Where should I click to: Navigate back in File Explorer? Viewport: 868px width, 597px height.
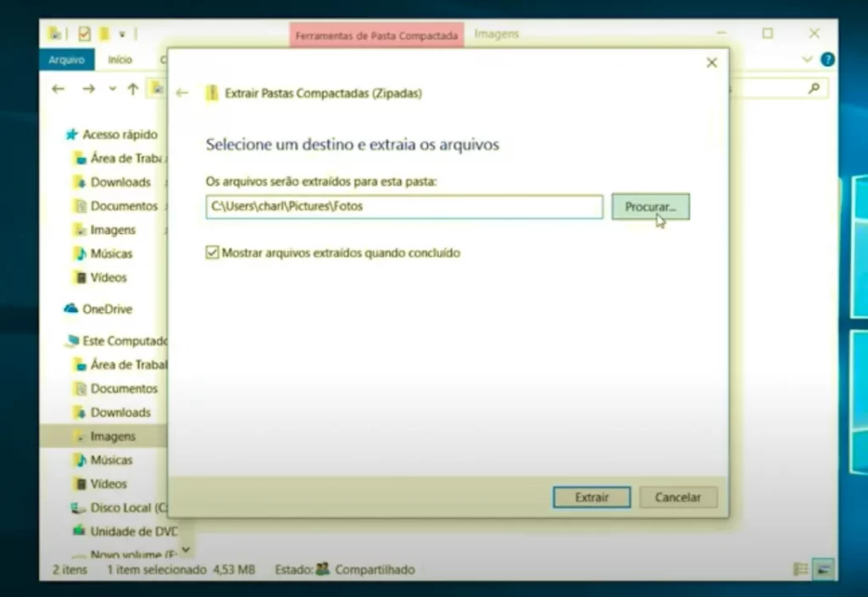point(58,88)
